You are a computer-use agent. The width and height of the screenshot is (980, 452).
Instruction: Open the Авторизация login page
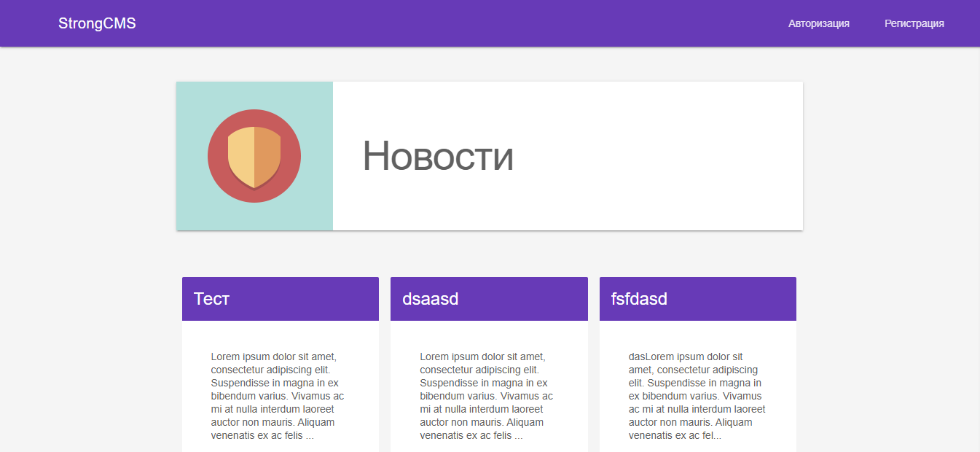(818, 23)
